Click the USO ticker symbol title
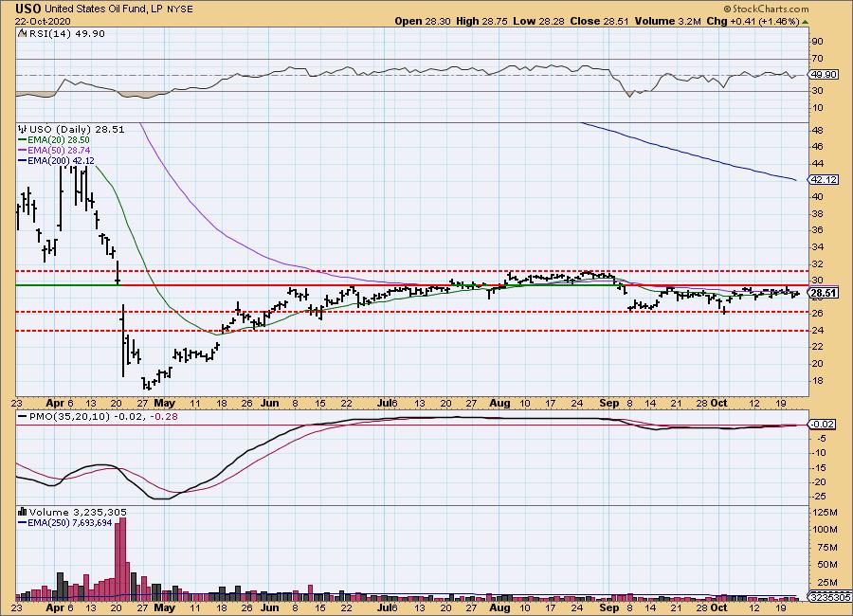 point(27,9)
